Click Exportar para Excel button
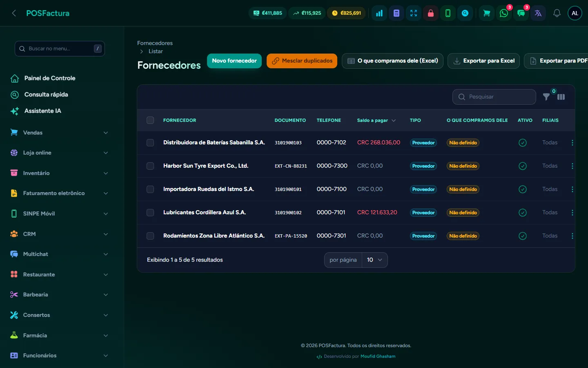Screen dimensions: 588x368 pos(484,61)
